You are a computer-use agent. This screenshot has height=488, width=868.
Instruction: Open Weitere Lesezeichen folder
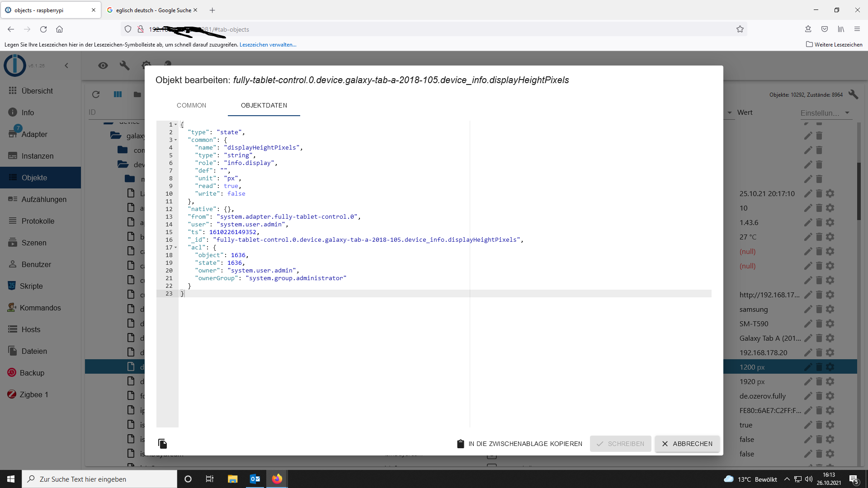click(834, 45)
